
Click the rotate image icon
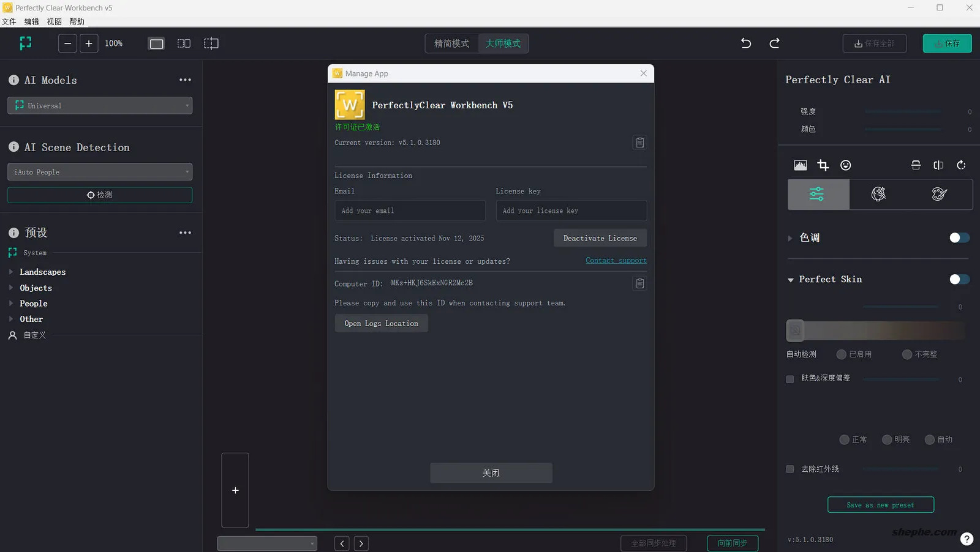click(960, 165)
